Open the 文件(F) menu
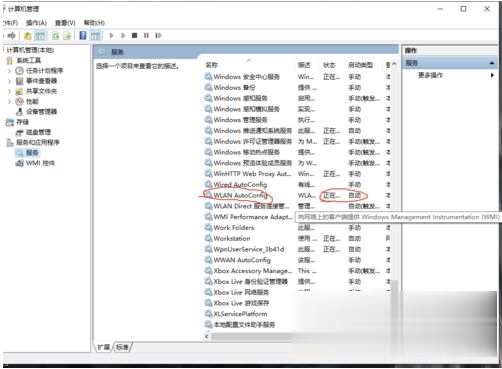Screen dimensions: 502x369 pyautogui.click(x=10, y=23)
